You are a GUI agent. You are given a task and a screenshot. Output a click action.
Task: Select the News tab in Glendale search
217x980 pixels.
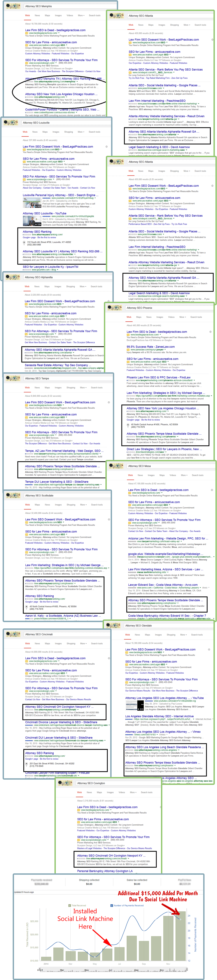(137, 635)
